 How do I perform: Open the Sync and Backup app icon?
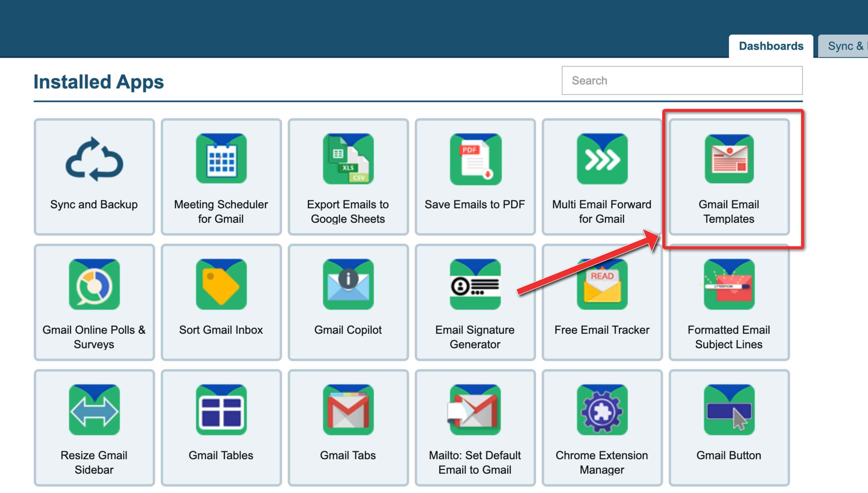(94, 159)
